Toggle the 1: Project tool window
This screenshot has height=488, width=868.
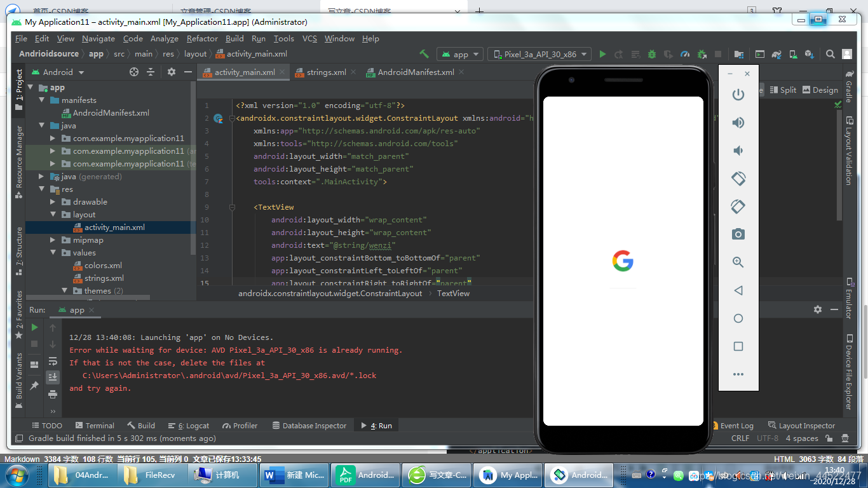tap(18, 89)
